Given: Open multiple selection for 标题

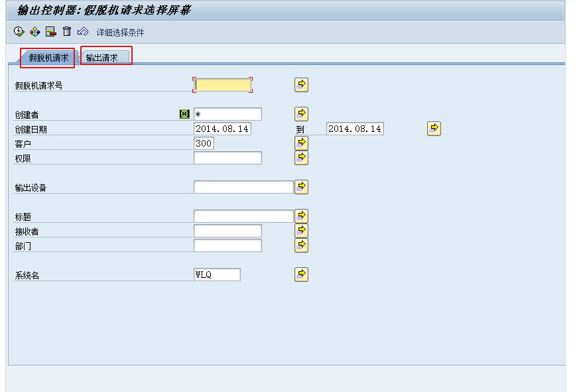Looking at the screenshot, I should [302, 216].
